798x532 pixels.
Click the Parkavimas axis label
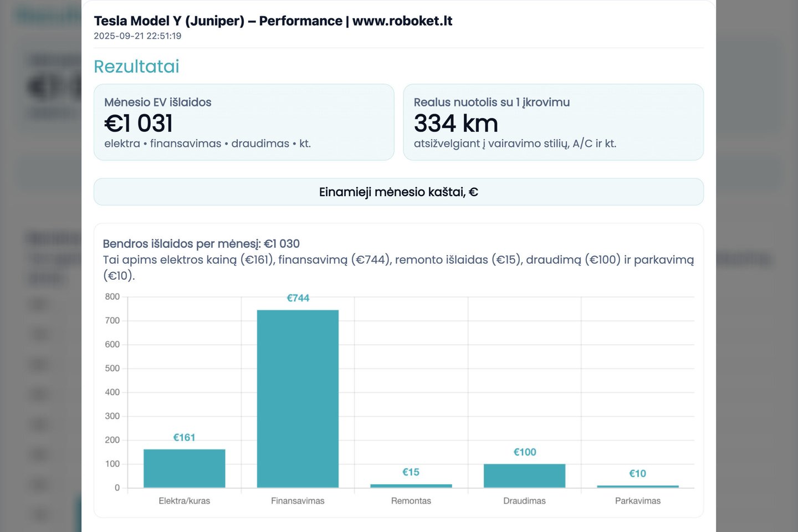pos(637,501)
